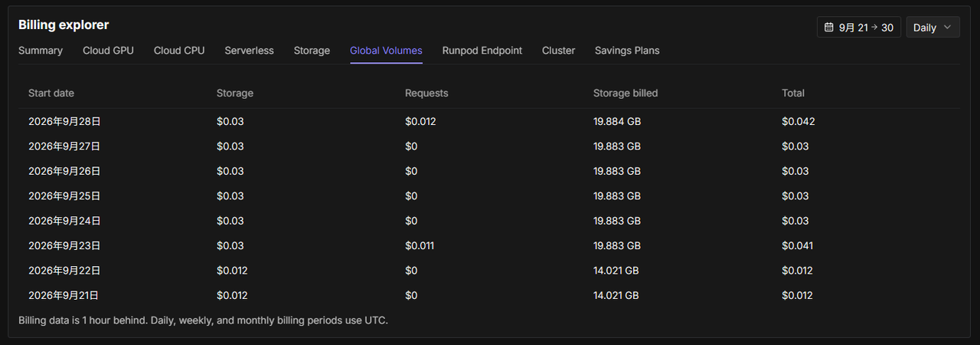980x345 pixels.
Task: Click the $0 requests value for 9月26日
Action: tap(411, 171)
